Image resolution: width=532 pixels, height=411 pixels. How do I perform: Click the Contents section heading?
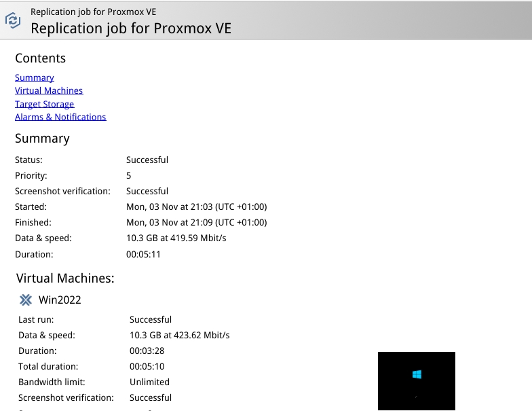[x=41, y=58]
